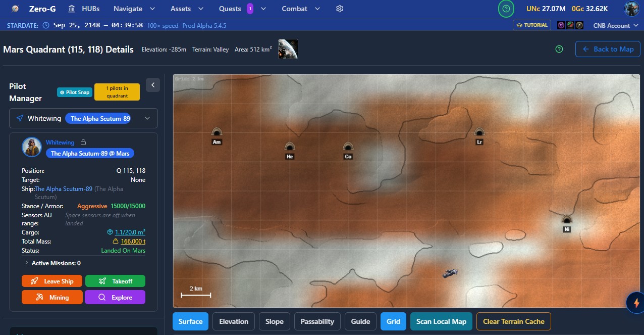
Task: Click the landed ship icon on map
Action: pyautogui.click(x=450, y=273)
